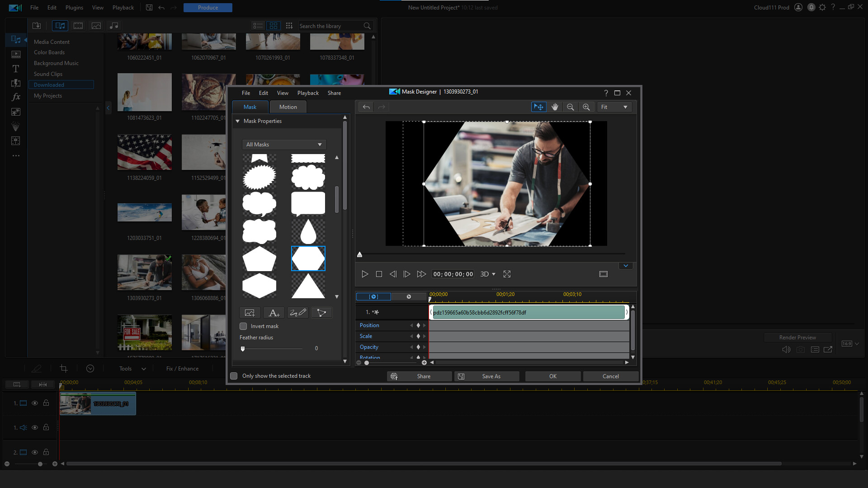Select the hand pan tool in Mask Designer
The image size is (868, 488).
point(555,107)
